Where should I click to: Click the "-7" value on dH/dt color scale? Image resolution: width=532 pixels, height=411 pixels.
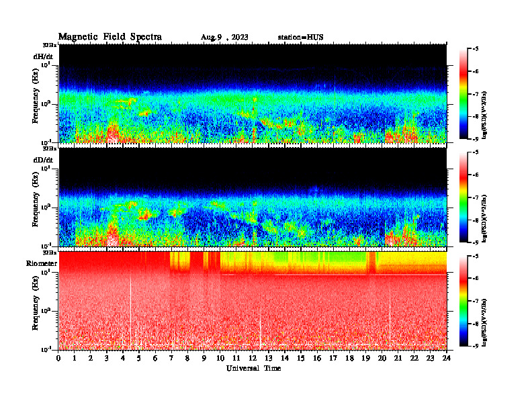(x=476, y=94)
